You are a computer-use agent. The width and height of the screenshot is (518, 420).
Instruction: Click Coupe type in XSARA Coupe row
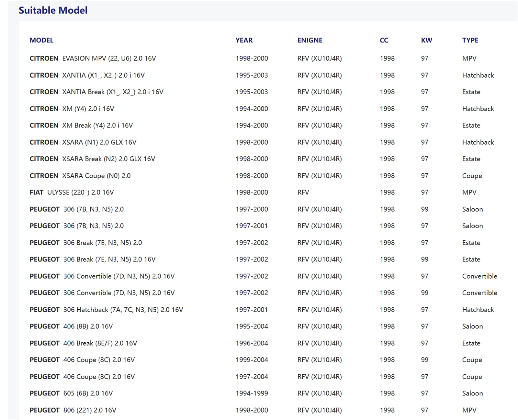pos(472,176)
